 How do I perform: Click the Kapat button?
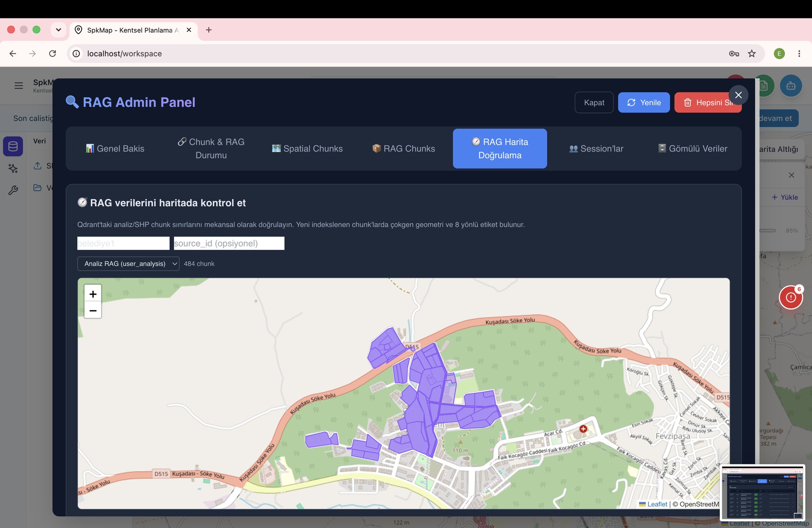point(594,102)
